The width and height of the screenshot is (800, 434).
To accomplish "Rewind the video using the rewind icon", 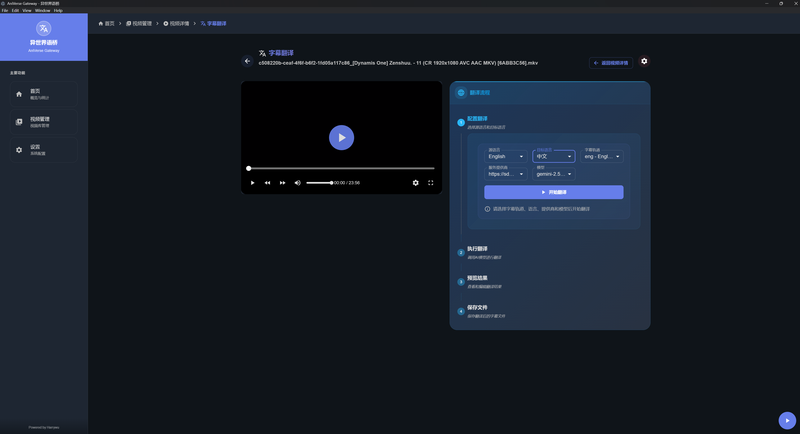I will 267,183.
